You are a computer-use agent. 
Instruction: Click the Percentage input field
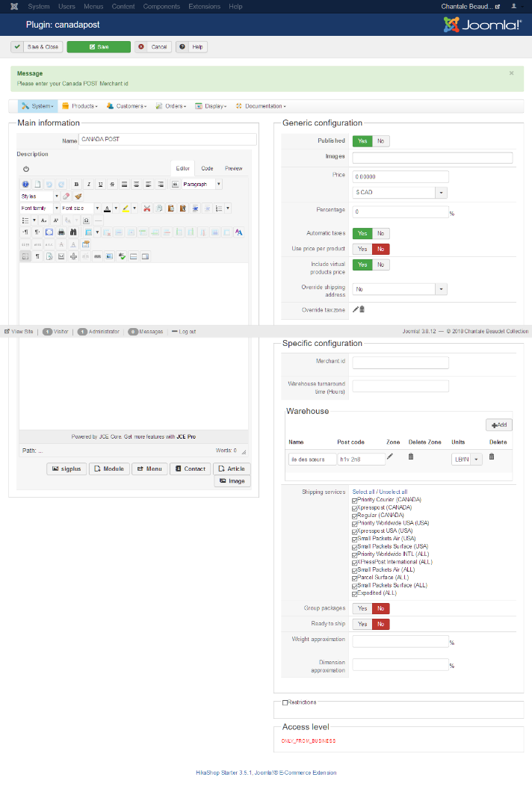point(400,211)
